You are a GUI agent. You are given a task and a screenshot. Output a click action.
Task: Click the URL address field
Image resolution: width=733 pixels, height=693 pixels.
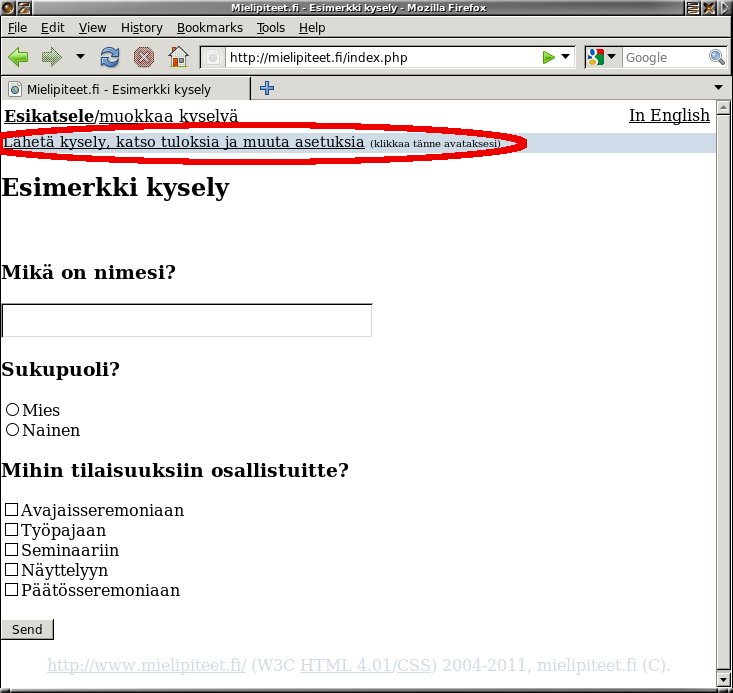coord(382,58)
